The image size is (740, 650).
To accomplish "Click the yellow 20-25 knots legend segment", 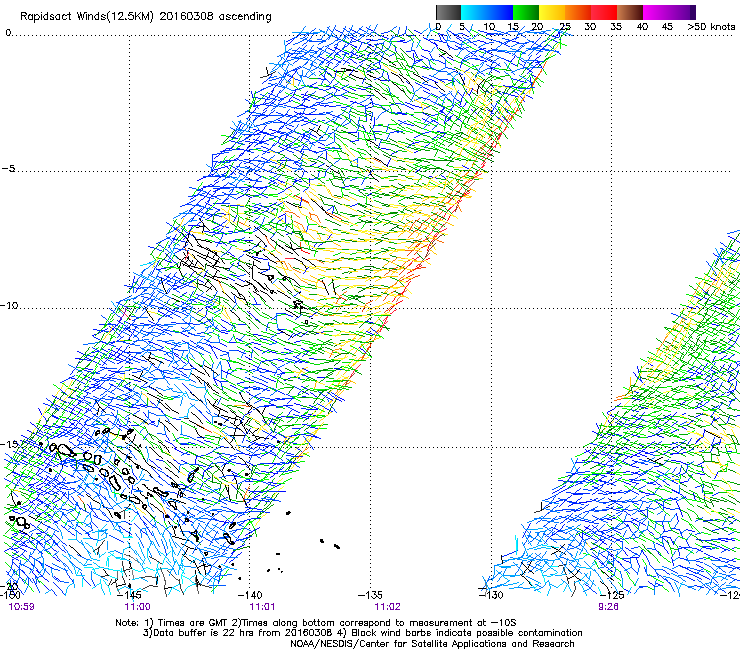I will 552,12.
